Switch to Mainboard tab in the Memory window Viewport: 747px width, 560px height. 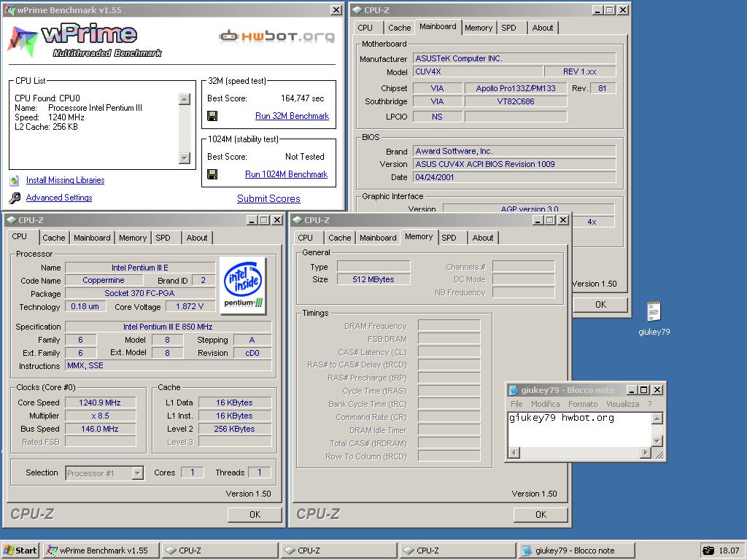pos(378,238)
